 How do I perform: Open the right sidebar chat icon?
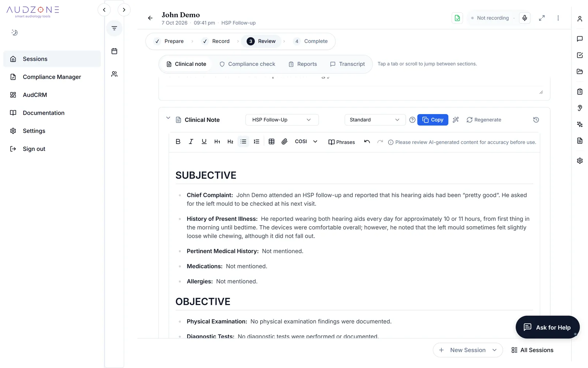(580, 39)
